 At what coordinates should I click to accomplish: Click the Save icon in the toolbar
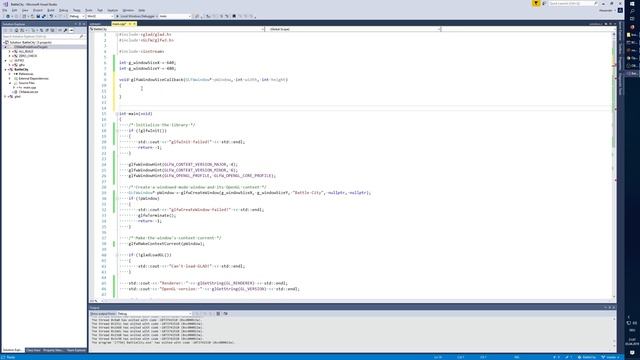point(38,16)
